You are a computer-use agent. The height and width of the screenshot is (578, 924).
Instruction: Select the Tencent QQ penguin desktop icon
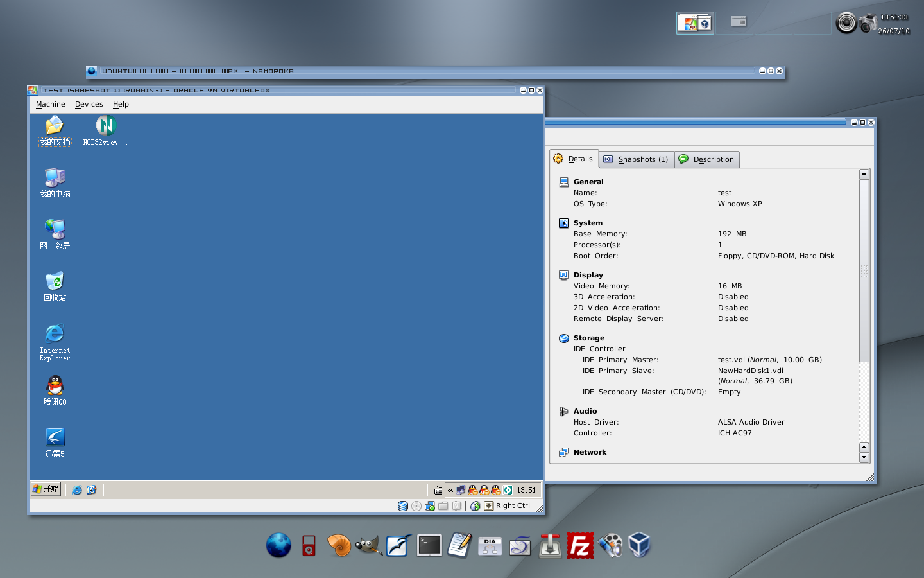coord(55,391)
